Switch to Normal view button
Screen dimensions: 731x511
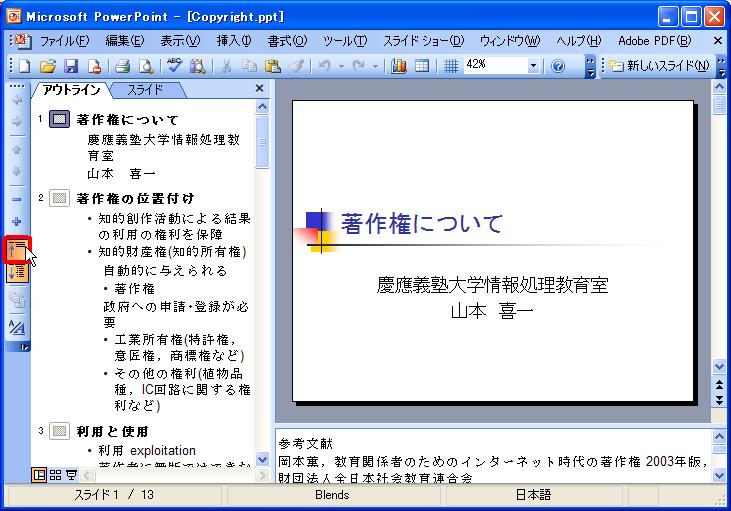[x=39, y=475]
